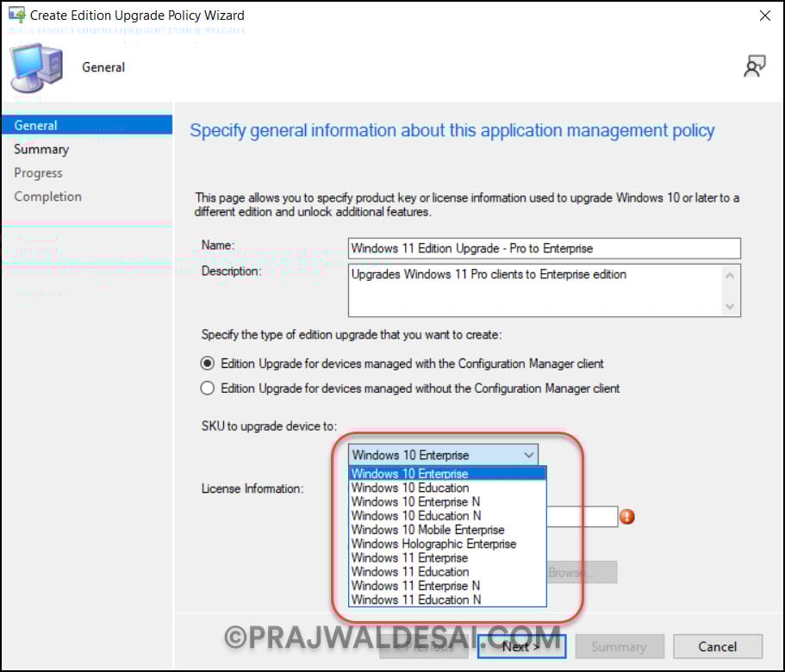Choose Windows 11 Enterprise option
This screenshot has height=672, width=785.
pyautogui.click(x=447, y=557)
